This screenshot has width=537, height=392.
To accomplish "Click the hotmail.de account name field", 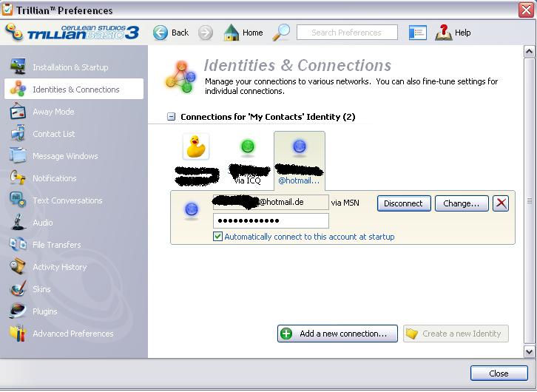I will tap(271, 202).
